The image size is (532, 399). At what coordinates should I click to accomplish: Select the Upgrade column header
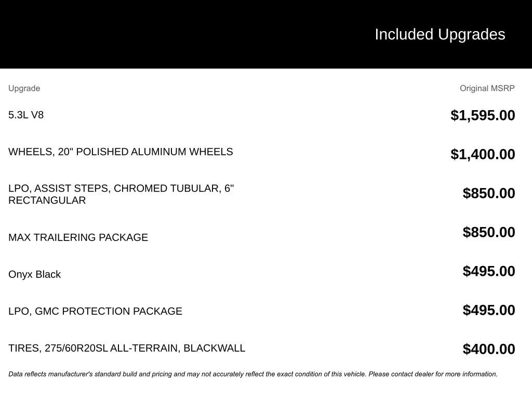[x=24, y=88]
